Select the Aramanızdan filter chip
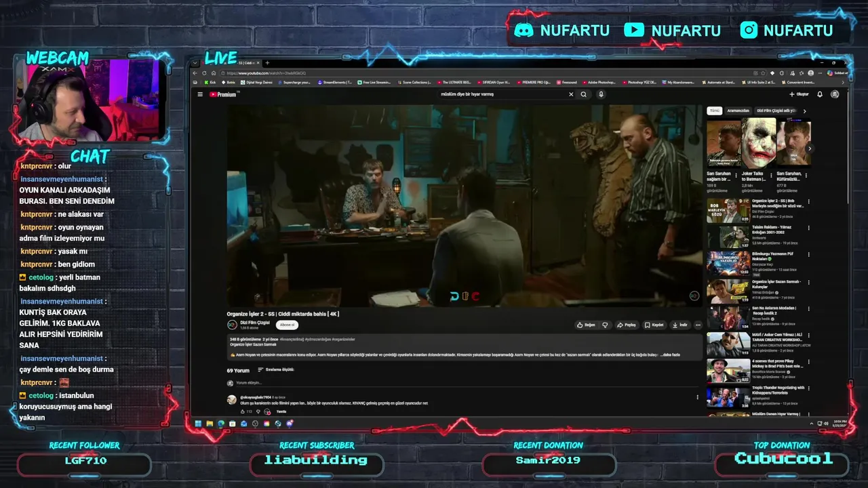This screenshot has width=868, height=488. click(738, 110)
